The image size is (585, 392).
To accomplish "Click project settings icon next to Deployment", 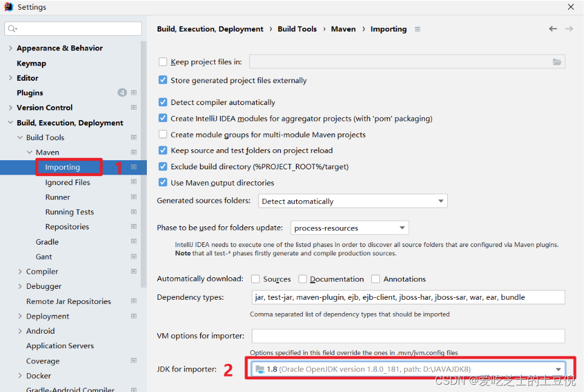I will (134, 316).
